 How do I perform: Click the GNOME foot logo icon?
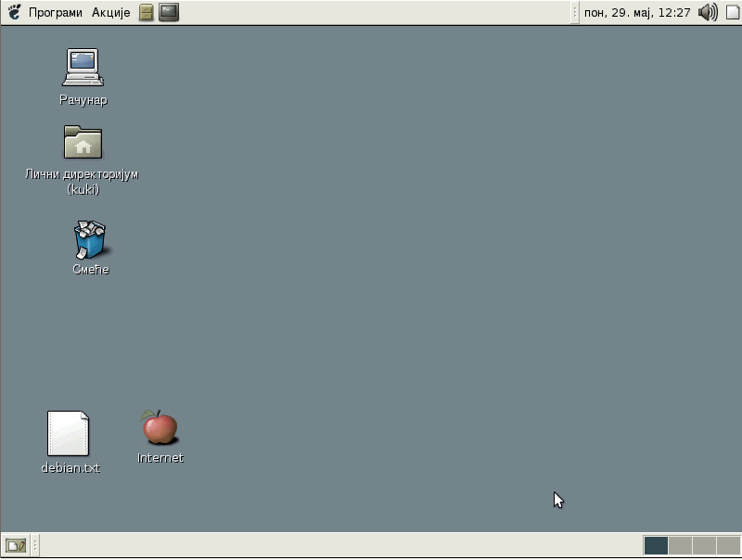tap(14, 12)
